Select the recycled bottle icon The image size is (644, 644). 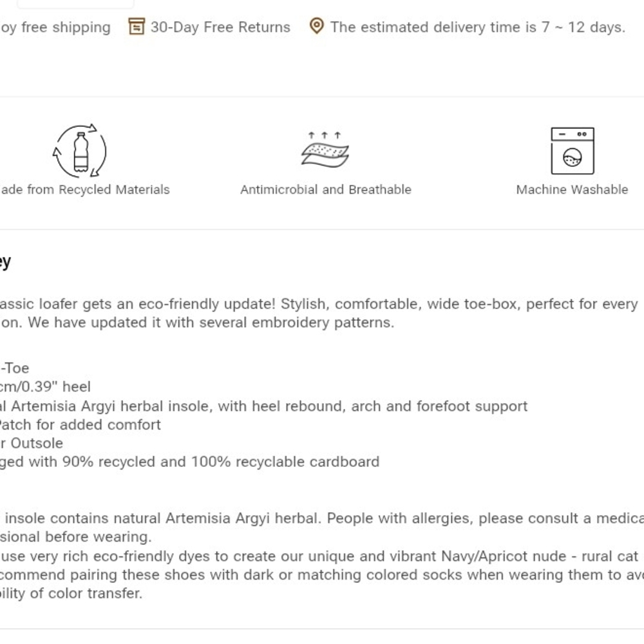(x=80, y=151)
